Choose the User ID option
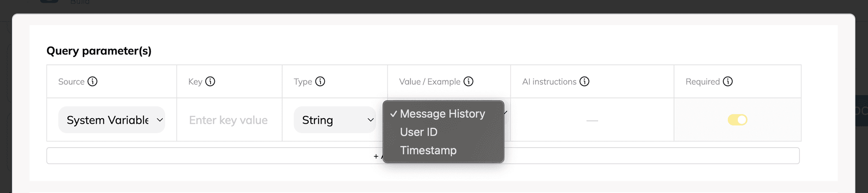868x193 pixels. point(419,132)
